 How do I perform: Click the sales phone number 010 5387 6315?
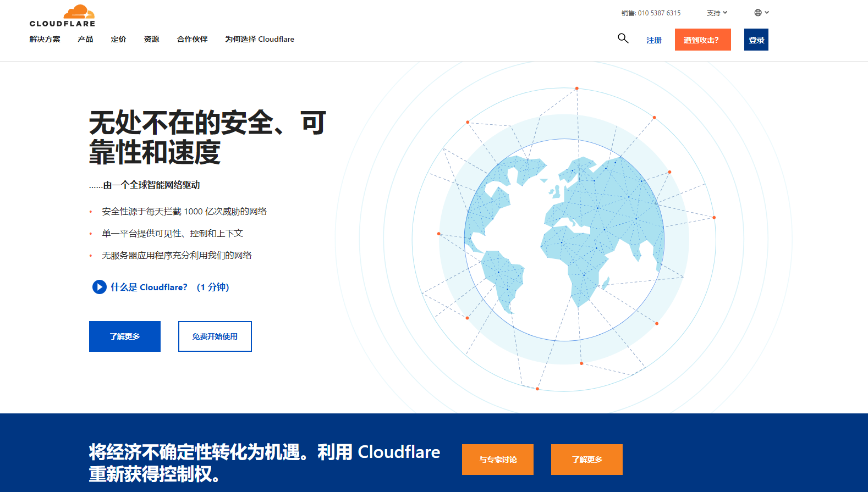pos(659,13)
